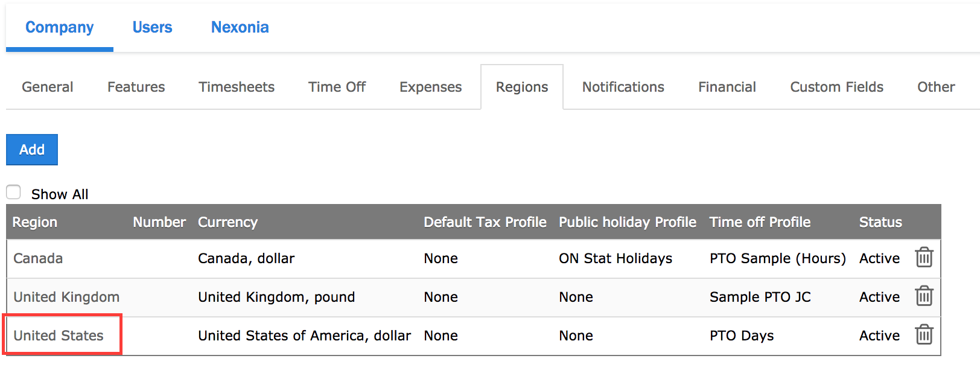The width and height of the screenshot is (980, 373).
Task: View the Expenses tab
Action: [x=430, y=87]
